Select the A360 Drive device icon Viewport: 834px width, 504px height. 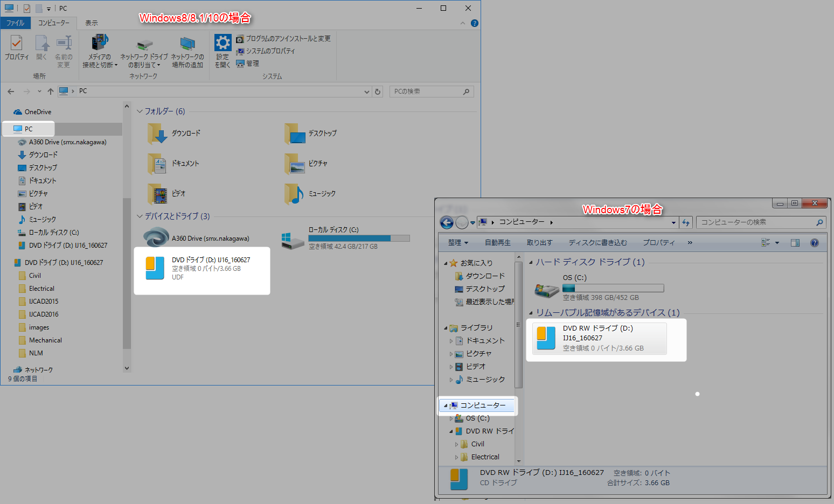[156, 237]
